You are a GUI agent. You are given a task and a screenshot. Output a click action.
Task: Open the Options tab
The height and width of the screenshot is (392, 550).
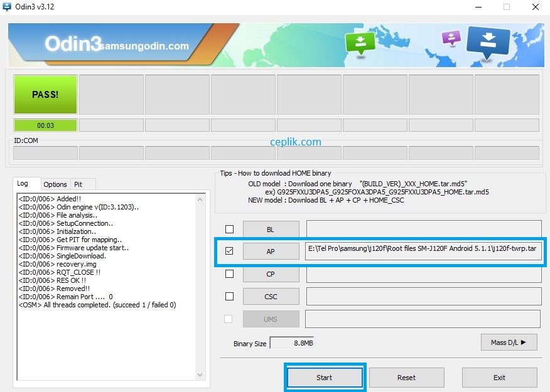coord(55,184)
